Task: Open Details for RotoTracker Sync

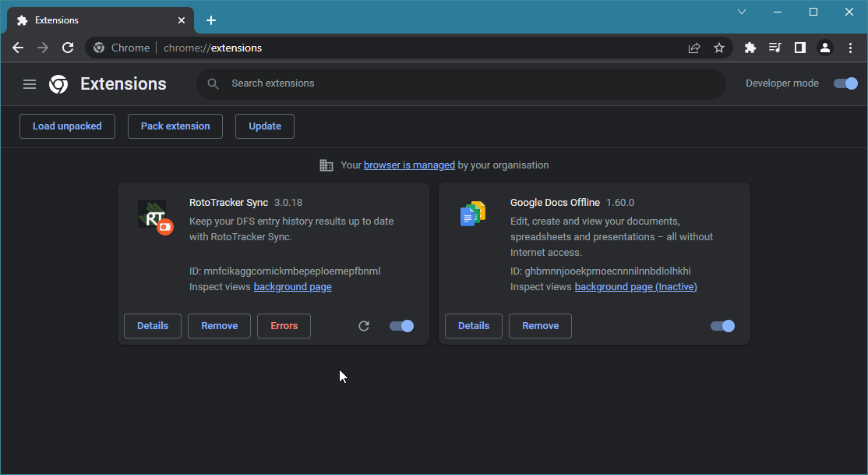Action: (x=152, y=326)
